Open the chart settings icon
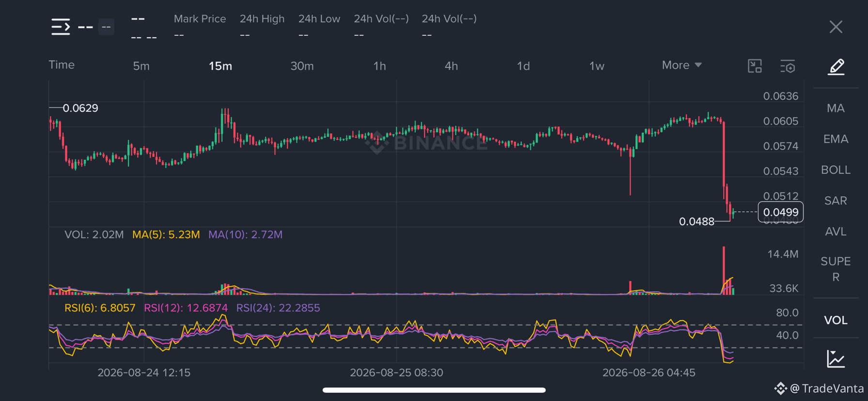Image resolution: width=868 pixels, height=401 pixels. 788,66
